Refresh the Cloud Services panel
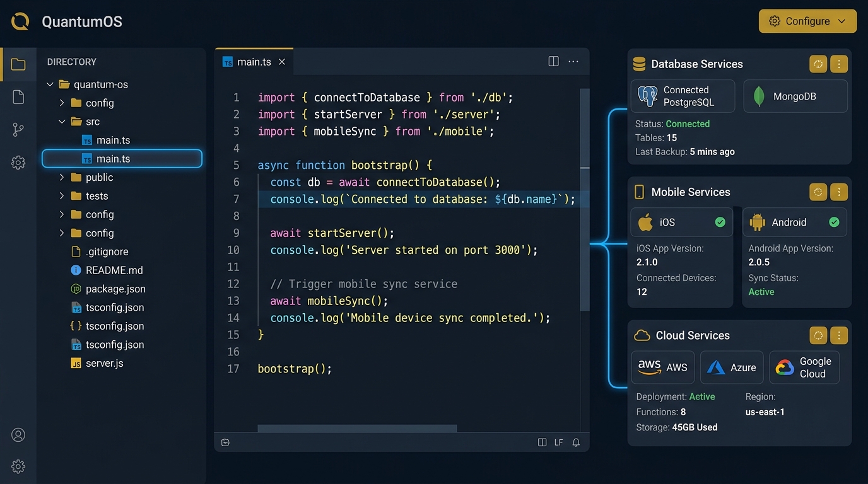 tap(818, 335)
